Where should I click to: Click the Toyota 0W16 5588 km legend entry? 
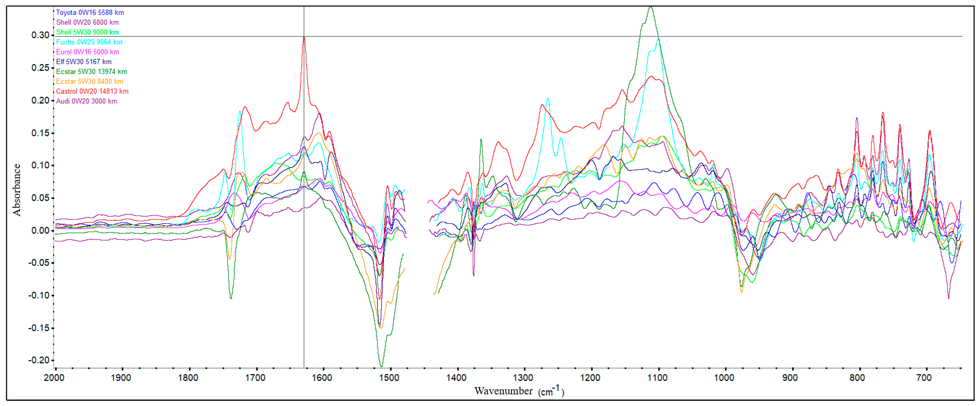[x=90, y=13]
